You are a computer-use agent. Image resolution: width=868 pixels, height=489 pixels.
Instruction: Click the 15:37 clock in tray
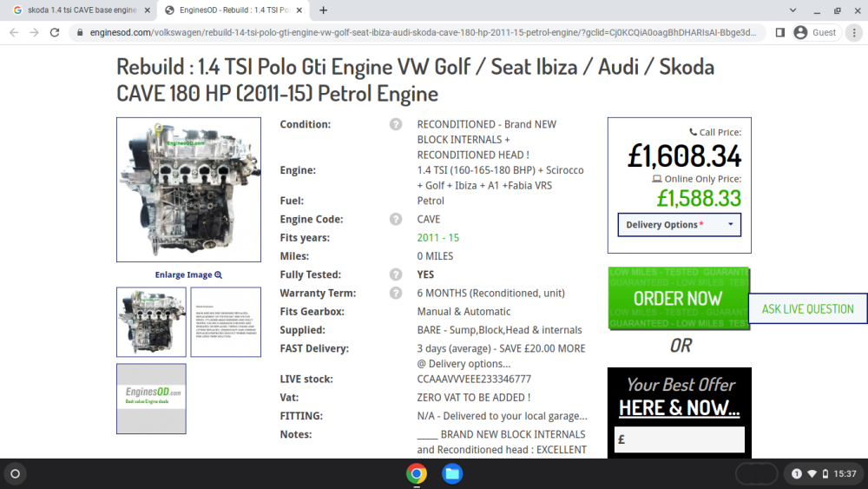point(845,473)
